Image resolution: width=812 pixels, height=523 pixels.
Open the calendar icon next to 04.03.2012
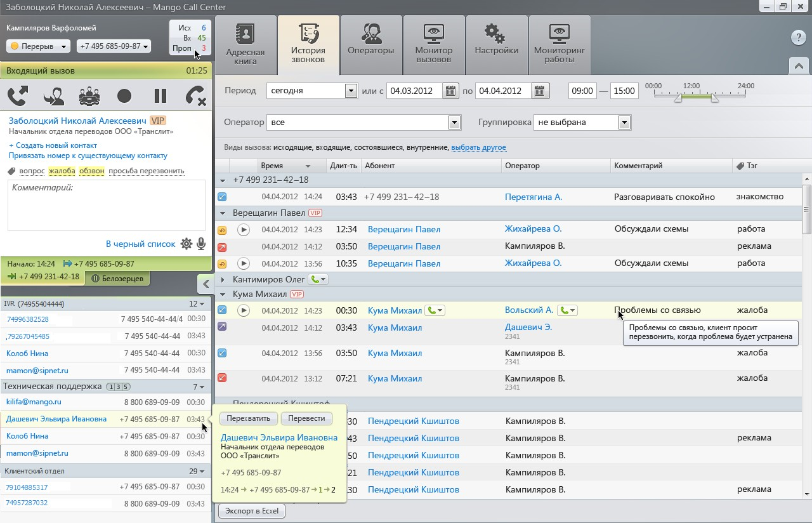point(450,90)
